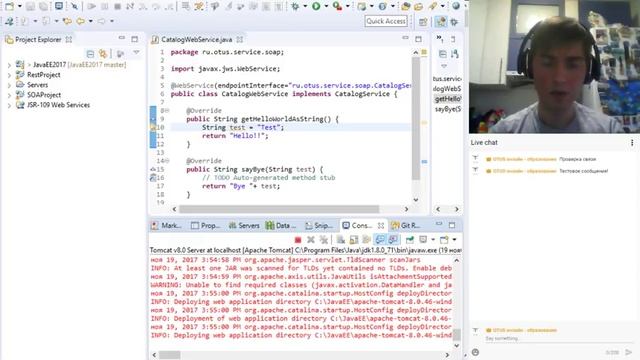The width and height of the screenshot is (640, 360).
Task: Open the Data Source Explorer tab
Action: coord(281,225)
